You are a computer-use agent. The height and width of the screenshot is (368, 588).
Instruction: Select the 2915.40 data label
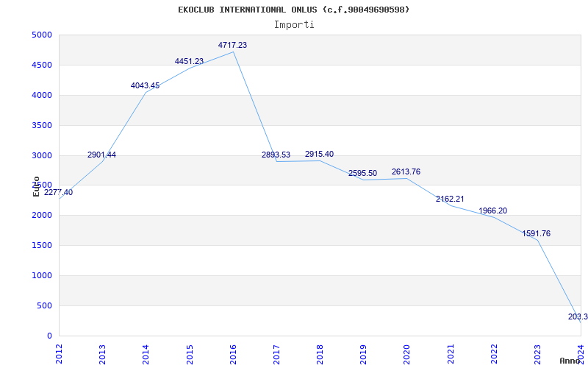click(x=319, y=154)
